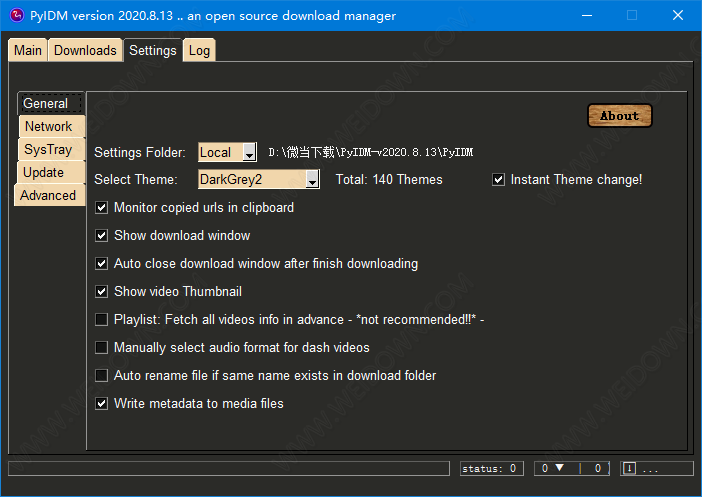Click the About button
The width and height of the screenshot is (702, 497).
click(x=620, y=116)
